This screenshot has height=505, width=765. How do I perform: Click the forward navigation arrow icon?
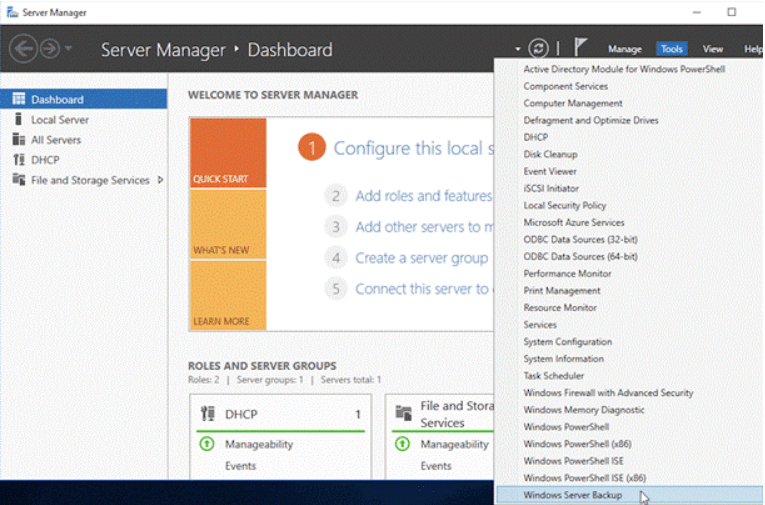(48, 49)
